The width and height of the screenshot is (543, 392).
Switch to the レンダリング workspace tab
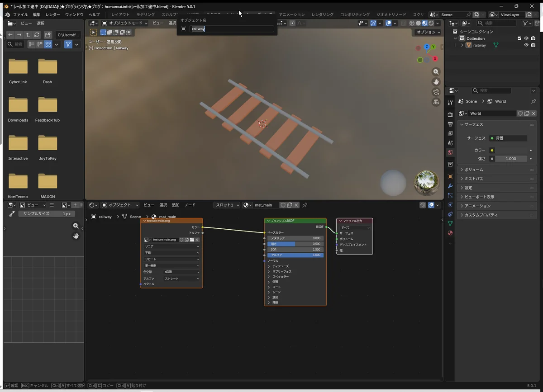coord(322,14)
